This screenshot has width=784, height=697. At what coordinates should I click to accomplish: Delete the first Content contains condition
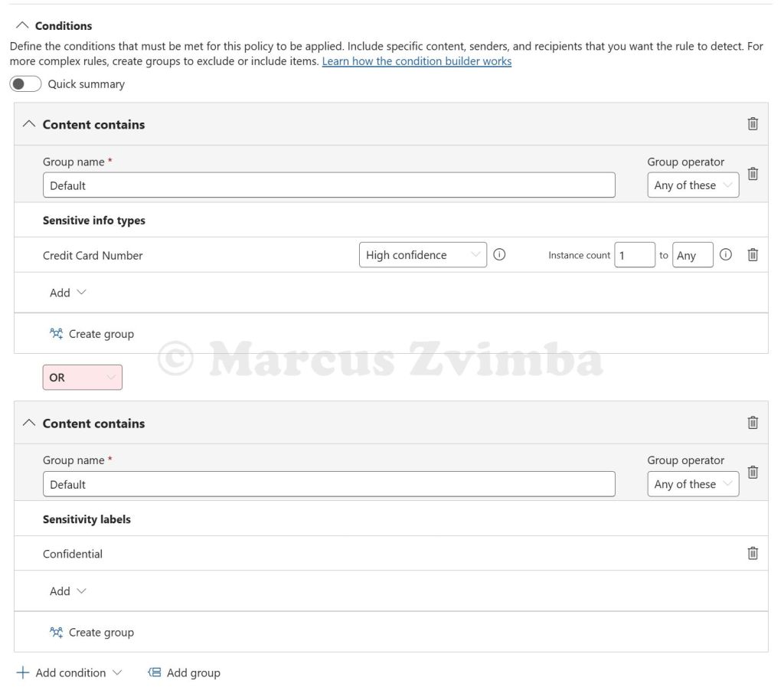click(x=753, y=124)
